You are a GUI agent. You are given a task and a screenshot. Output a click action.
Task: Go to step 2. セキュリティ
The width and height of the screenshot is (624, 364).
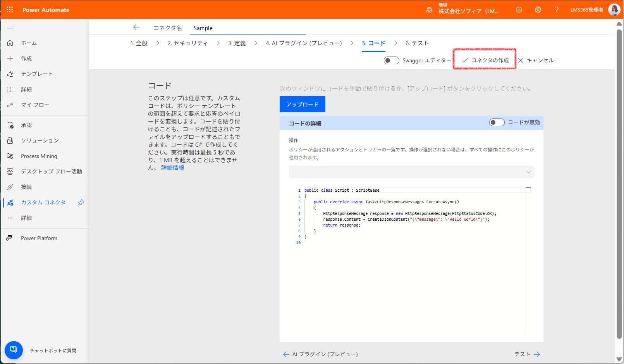pyautogui.click(x=187, y=43)
